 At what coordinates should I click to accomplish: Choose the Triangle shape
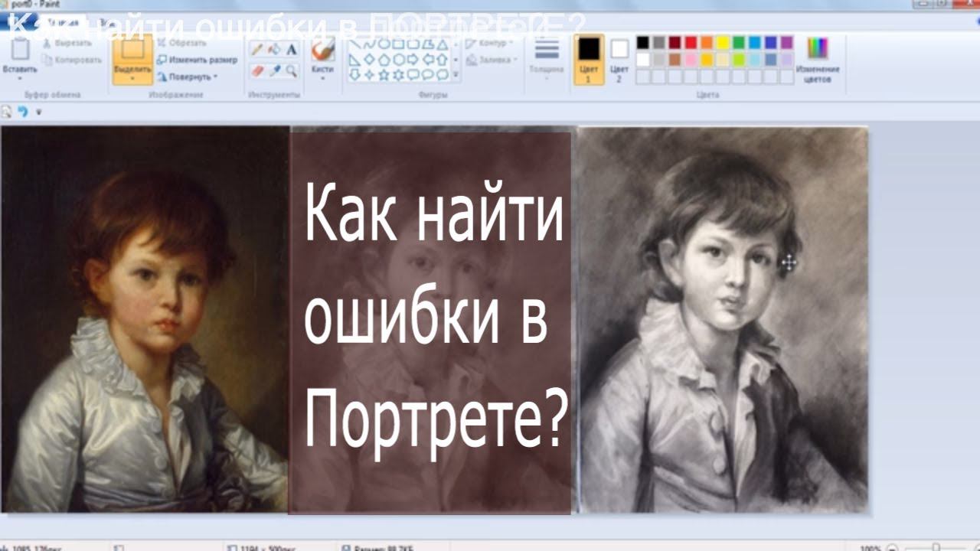(442, 44)
